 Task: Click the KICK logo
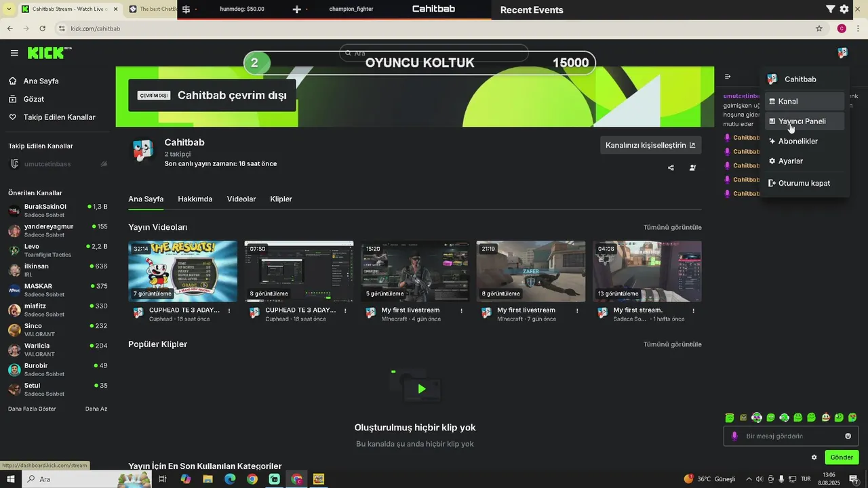point(49,53)
